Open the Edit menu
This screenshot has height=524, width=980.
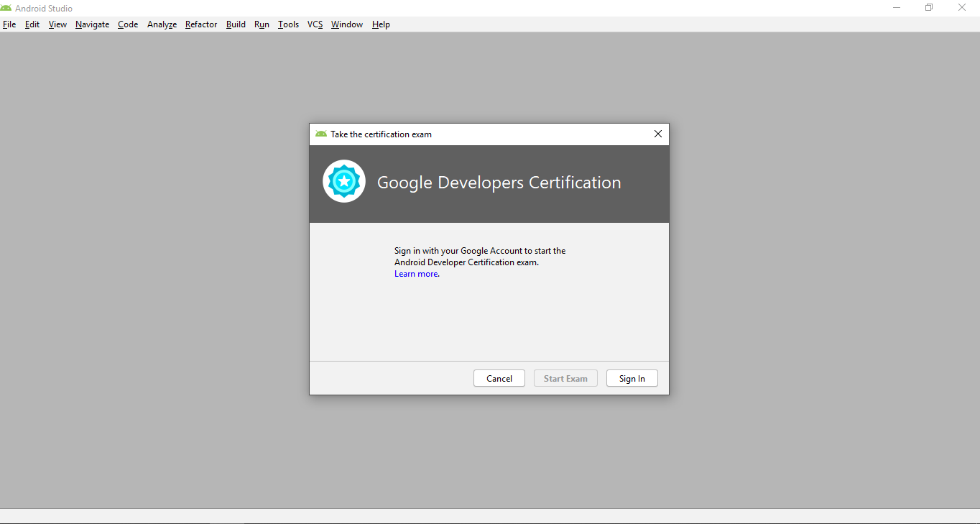tap(32, 24)
